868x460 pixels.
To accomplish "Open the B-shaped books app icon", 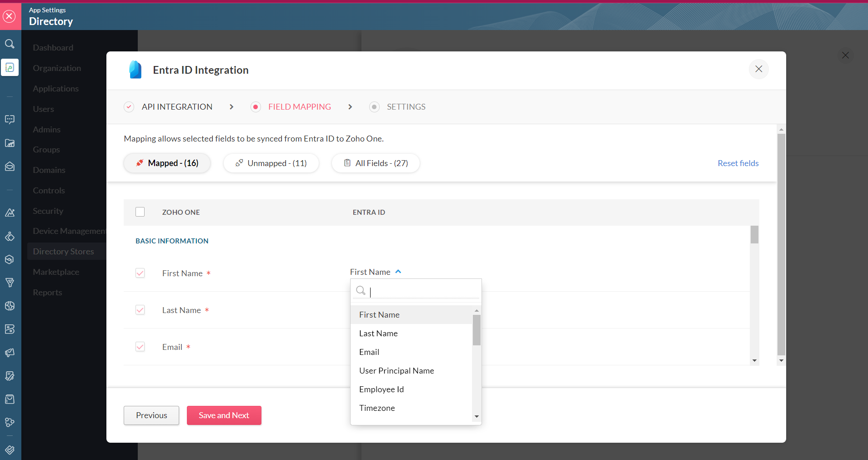I will click(10, 329).
